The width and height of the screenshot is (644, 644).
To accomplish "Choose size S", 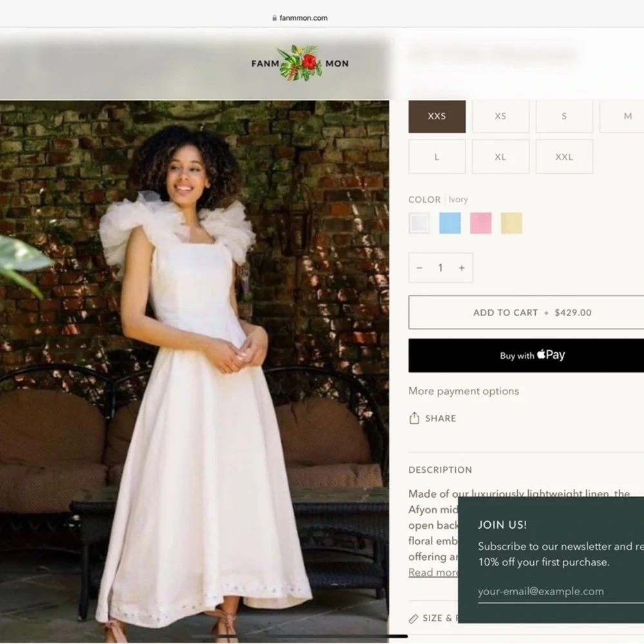I will [564, 116].
